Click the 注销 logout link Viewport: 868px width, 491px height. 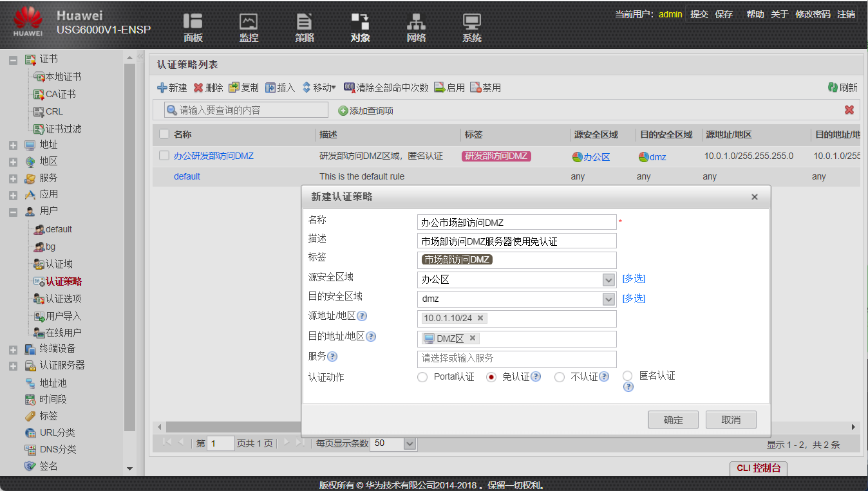coord(846,14)
